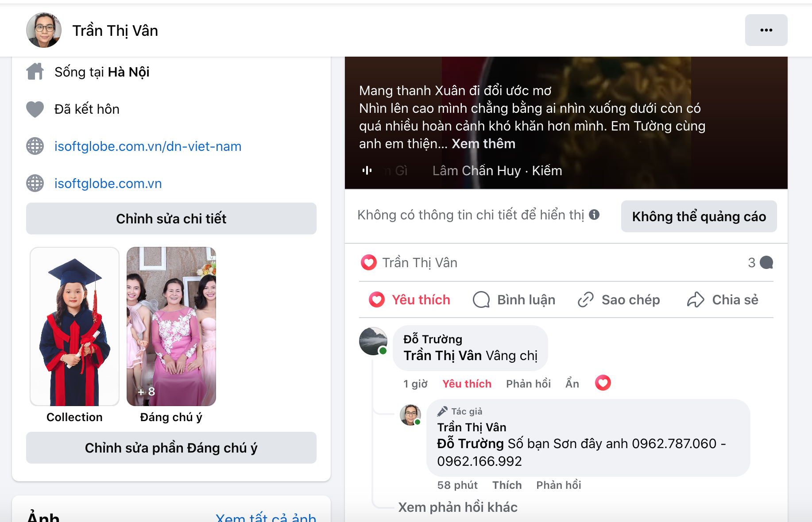Viewport: 812px width, 522px height.
Task: Click the 1 giờ comment timestamp
Action: coord(415,384)
